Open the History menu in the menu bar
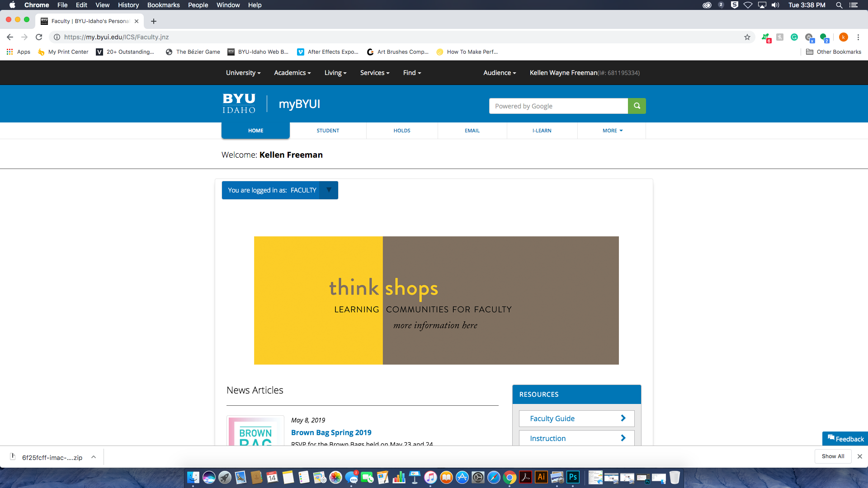This screenshot has height=488, width=868. pos(128,5)
